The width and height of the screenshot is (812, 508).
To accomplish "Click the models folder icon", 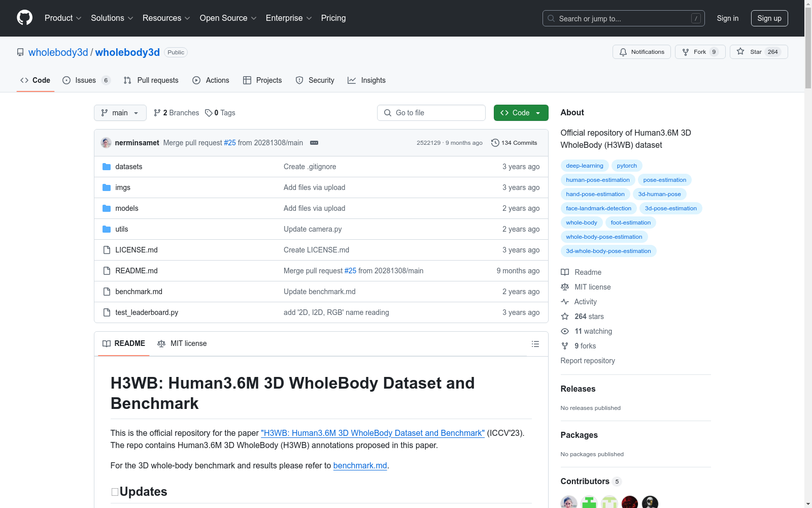I will [x=107, y=208].
